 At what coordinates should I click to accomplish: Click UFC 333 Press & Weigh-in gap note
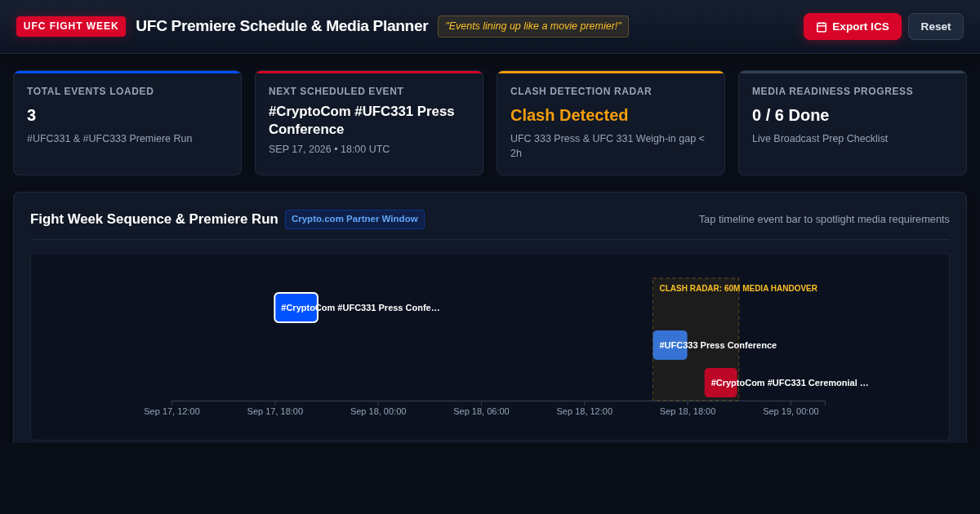[x=608, y=146]
